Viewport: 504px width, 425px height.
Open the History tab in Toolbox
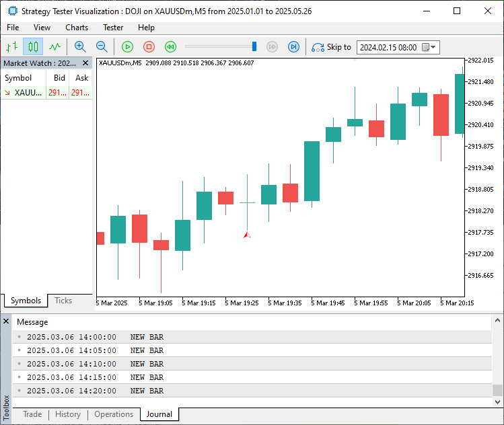click(x=68, y=414)
